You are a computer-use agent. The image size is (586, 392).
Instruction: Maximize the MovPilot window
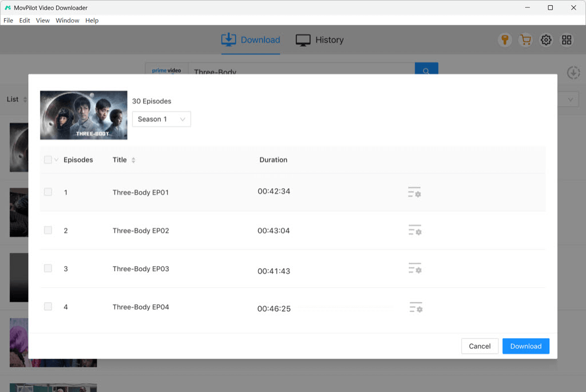coord(550,7)
